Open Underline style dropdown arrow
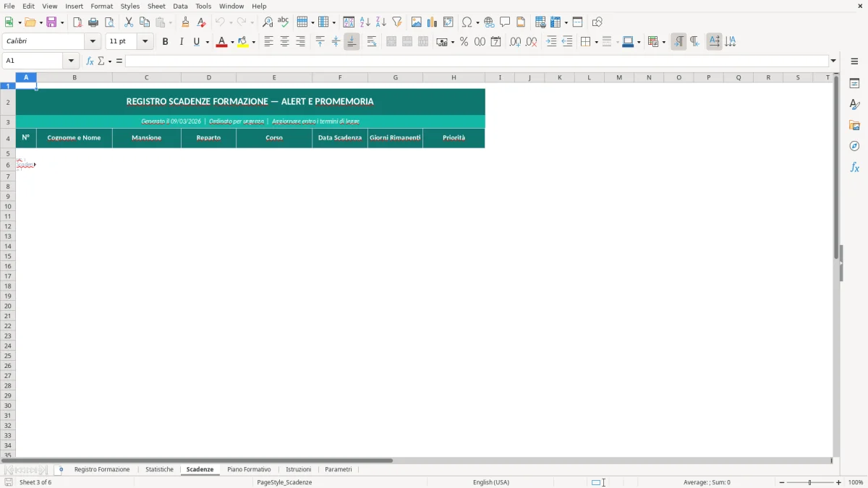Screen dimensions: 868x488 click(x=208, y=43)
